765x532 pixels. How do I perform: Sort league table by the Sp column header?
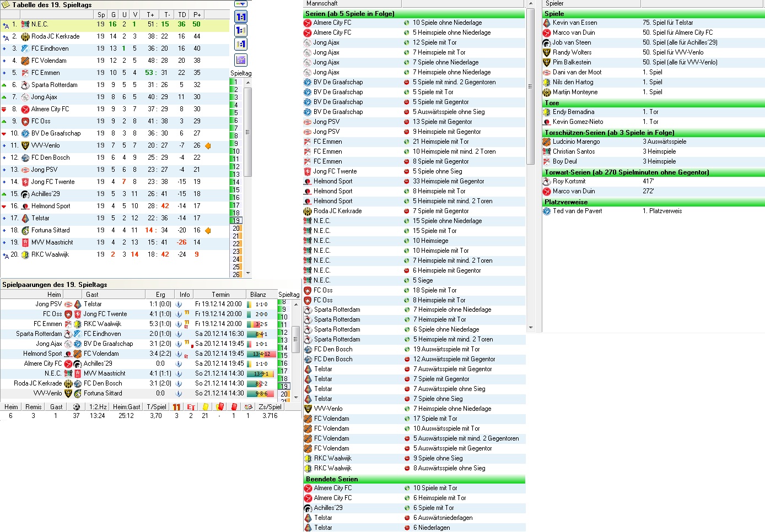point(101,15)
